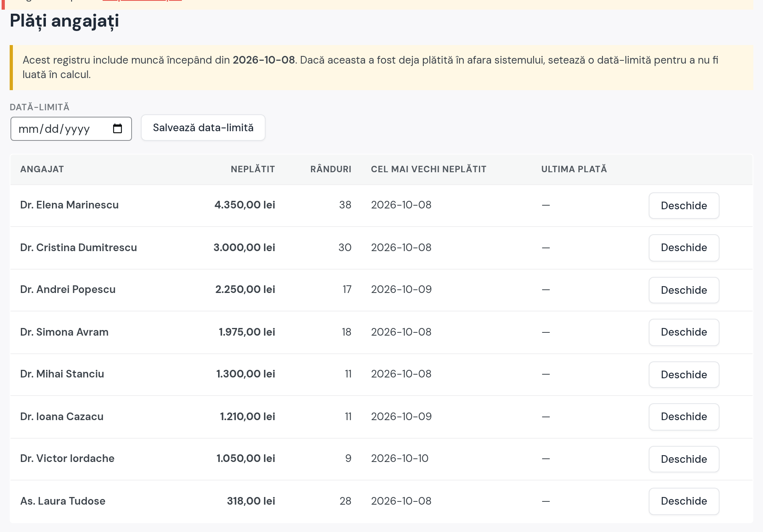Click the 1.300,00 lei unpaid amount
Screen dimensions: 763x532
tap(246, 374)
